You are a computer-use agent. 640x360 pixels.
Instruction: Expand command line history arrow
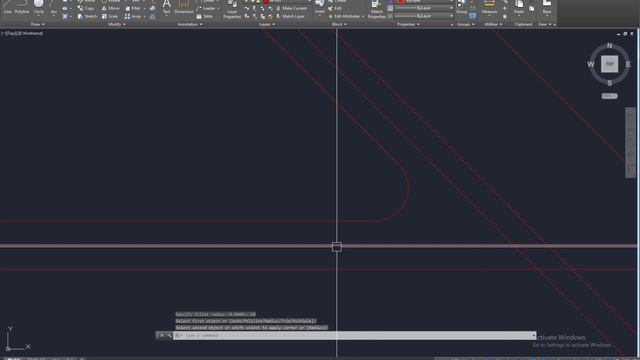coord(533,336)
